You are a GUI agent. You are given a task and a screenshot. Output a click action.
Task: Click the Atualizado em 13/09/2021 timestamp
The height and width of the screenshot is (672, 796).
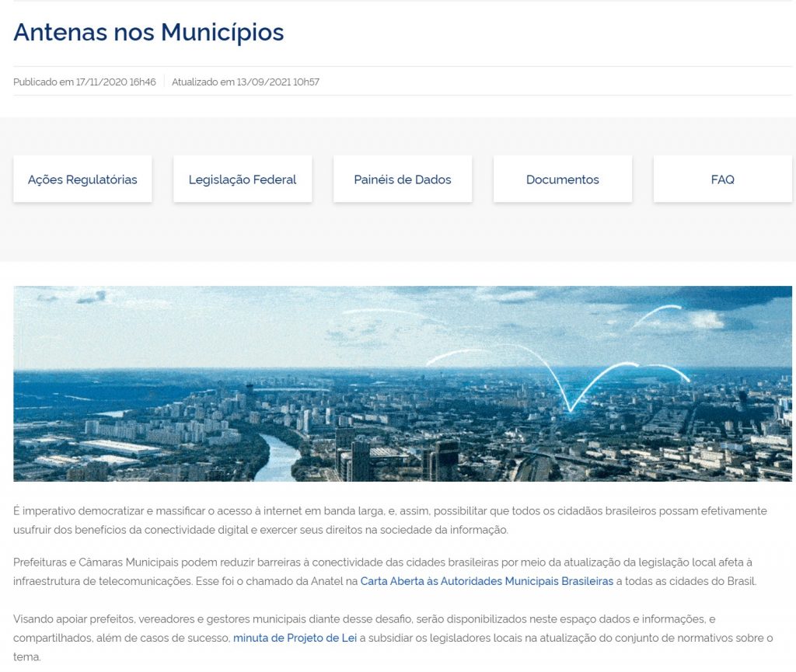click(x=246, y=82)
